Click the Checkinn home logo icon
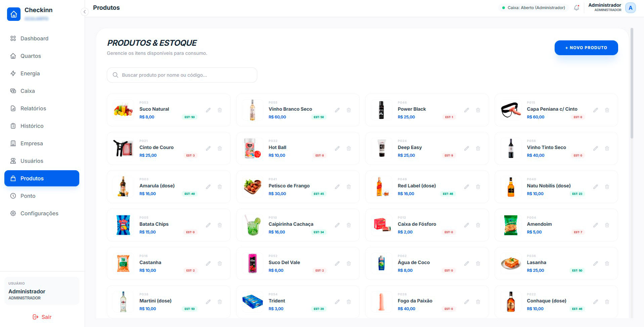The height and width of the screenshot is (327, 644). tap(14, 14)
